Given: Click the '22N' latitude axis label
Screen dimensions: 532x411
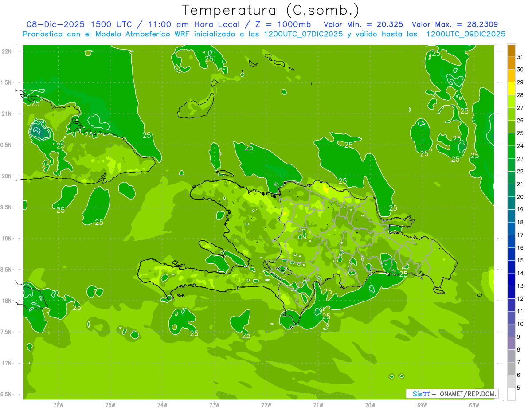Looking at the screenshot, I should 8,51.
